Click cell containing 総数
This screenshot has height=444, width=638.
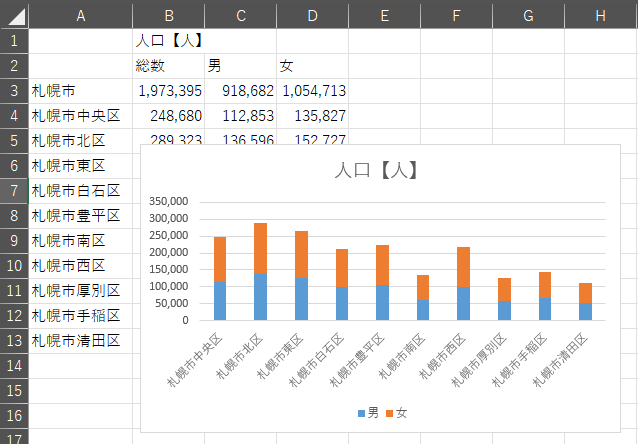click(168, 66)
